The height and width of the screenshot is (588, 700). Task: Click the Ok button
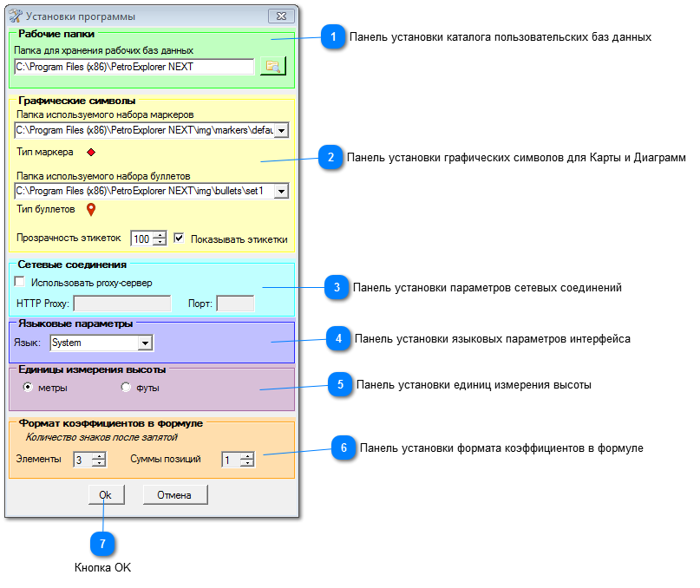coord(106,494)
